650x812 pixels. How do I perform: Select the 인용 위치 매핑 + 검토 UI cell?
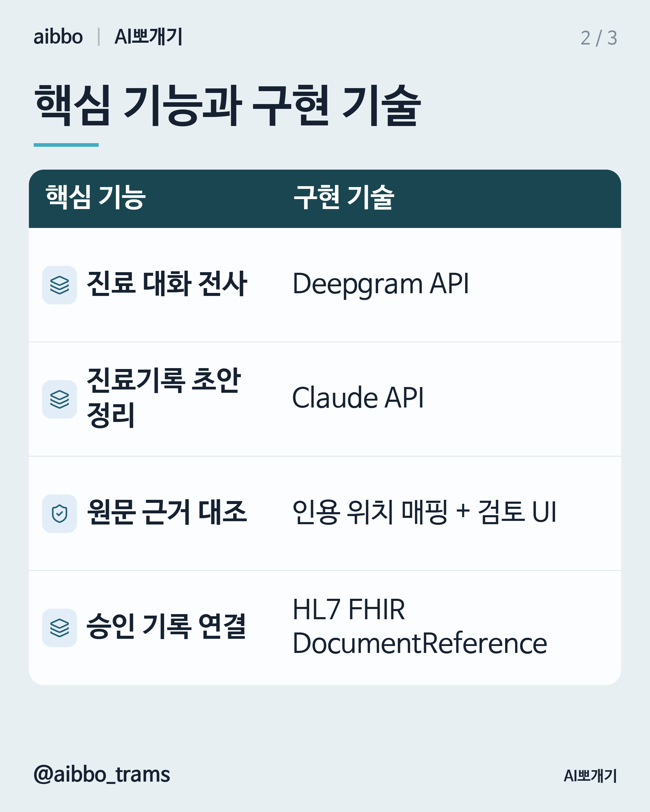click(x=424, y=512)
